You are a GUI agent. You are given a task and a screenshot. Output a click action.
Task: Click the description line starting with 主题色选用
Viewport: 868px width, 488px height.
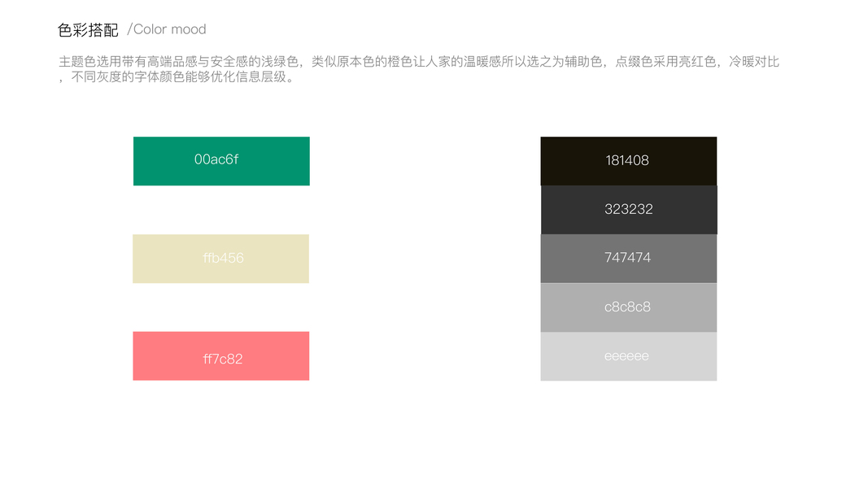pyautogui.click(x=419, y=62)
